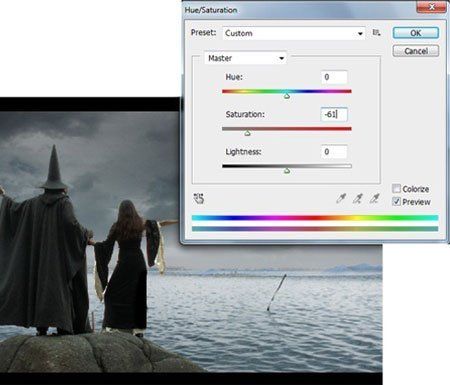Click the Lightness value field
The image size is (450, 385).
pos(334,152)
